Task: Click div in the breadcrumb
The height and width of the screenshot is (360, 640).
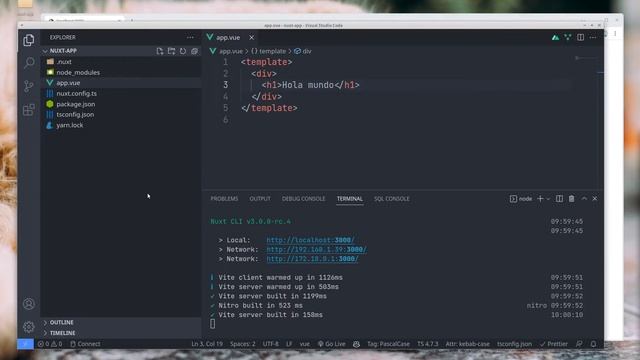Action: click(x=307, y=51)
